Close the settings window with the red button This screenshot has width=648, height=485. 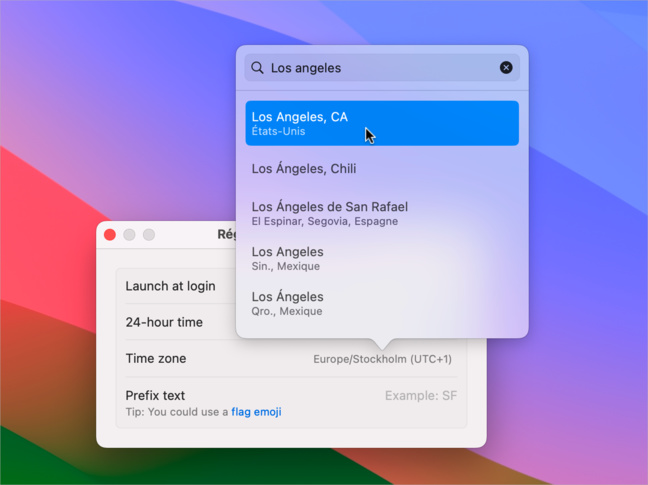tap(110, 235)
